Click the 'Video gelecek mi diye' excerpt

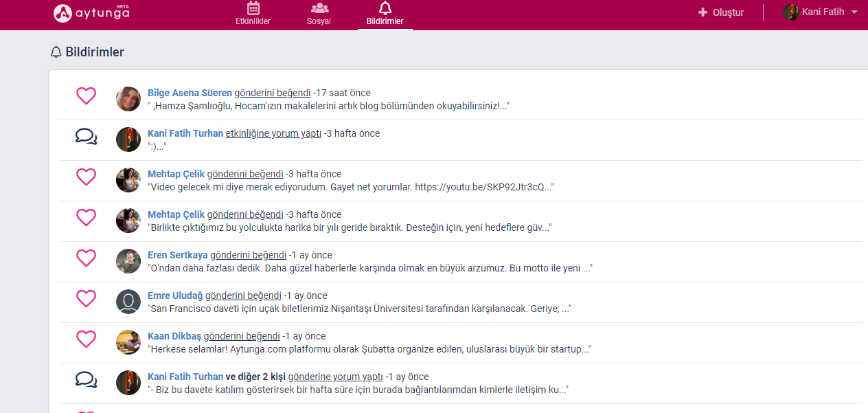click(x=351, y=187)
